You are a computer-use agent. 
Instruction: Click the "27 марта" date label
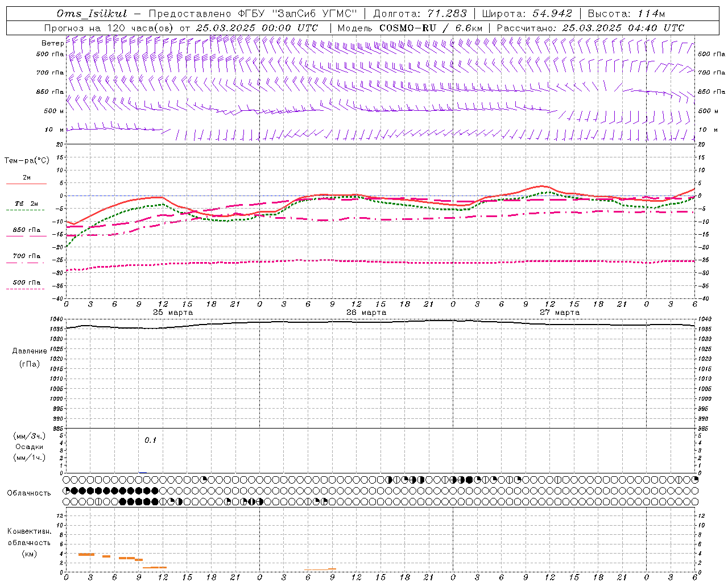tap(560, 313)
